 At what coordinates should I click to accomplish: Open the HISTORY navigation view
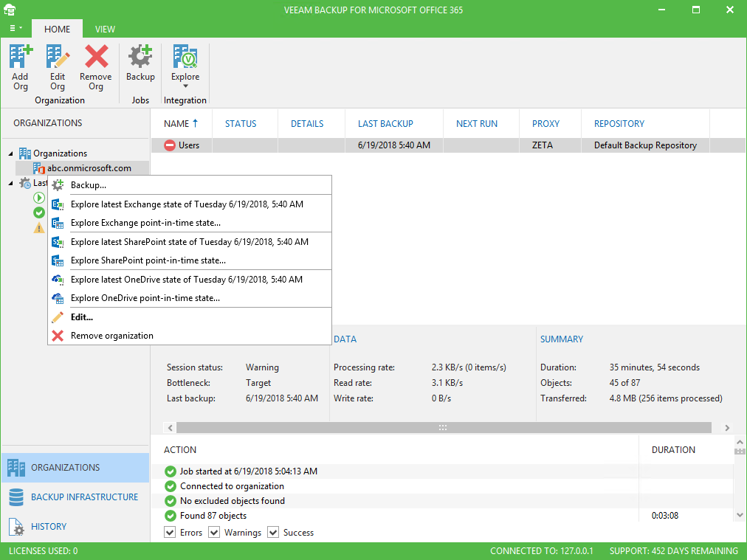pos(75,527)
